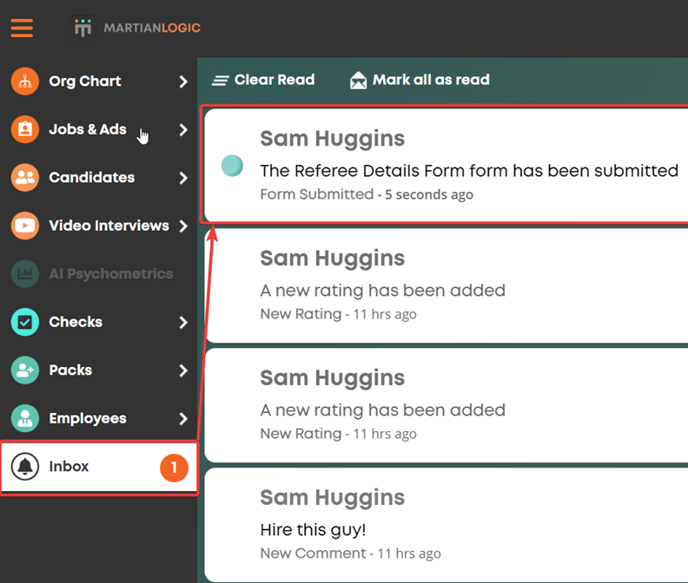Screen dimensions: 688x583
Task: Open the orange hamburger menu
Action: (22, 28)
